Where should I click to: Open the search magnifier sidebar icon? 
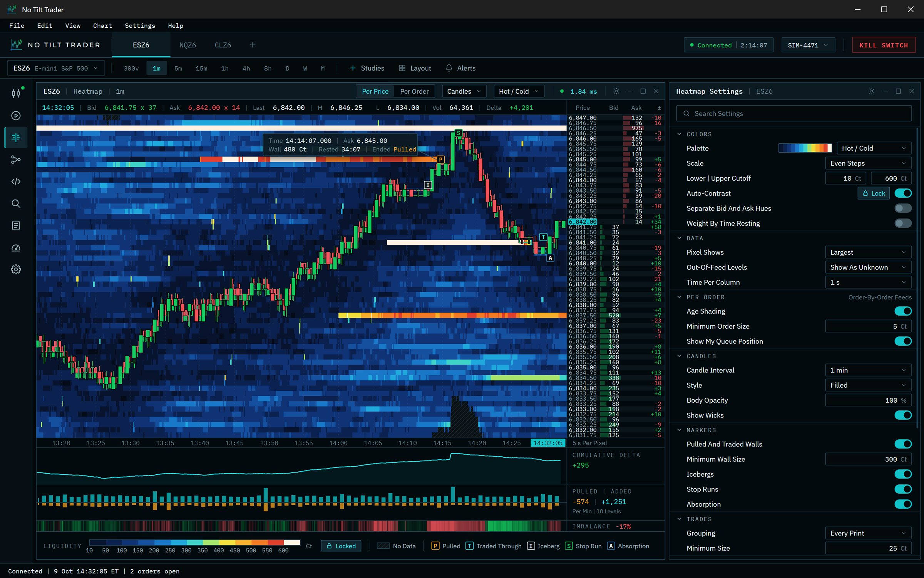coord(16,203)
